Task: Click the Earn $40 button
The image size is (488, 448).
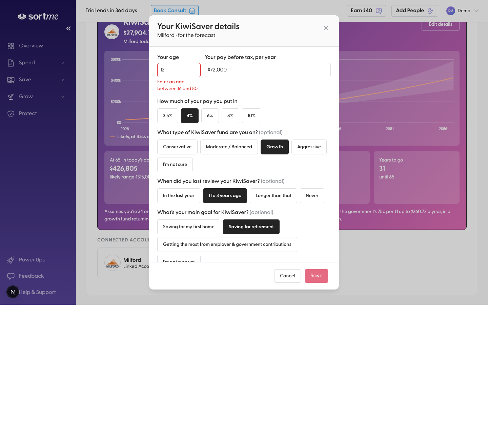Action: (366, 11)
